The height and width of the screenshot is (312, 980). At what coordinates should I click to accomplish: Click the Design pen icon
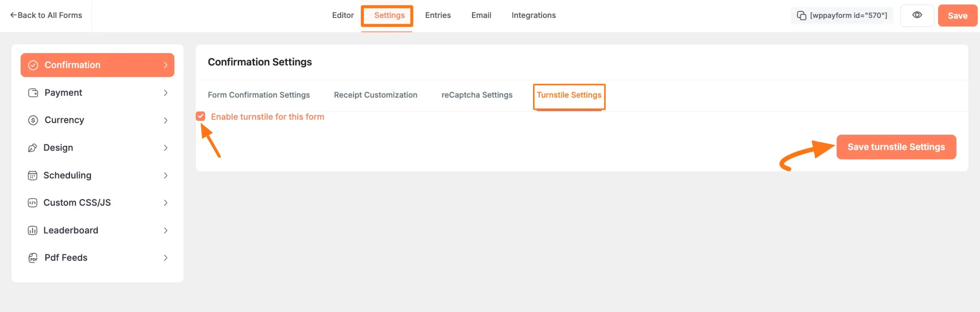coord(33,148)
